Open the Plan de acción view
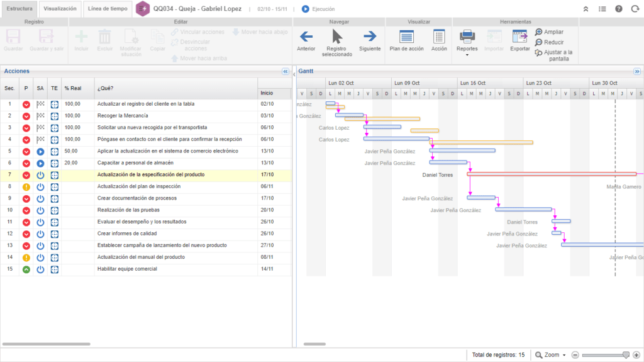 coord(407,37)
